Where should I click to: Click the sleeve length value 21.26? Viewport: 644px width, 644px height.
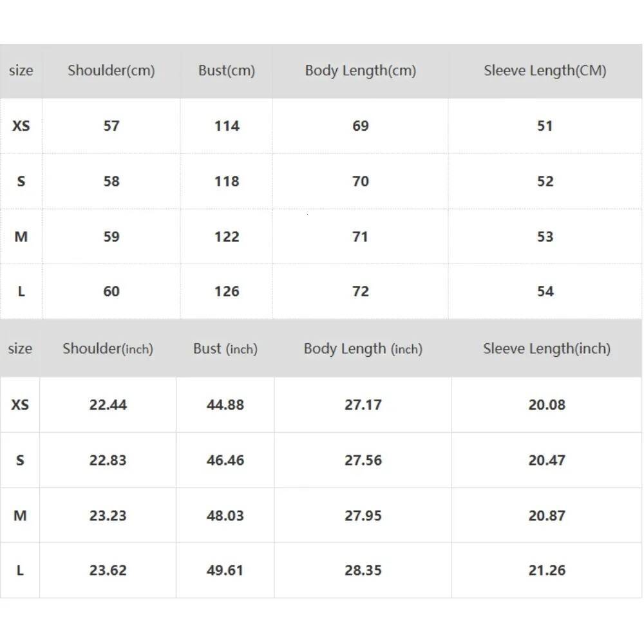click(x=547, y=571)
